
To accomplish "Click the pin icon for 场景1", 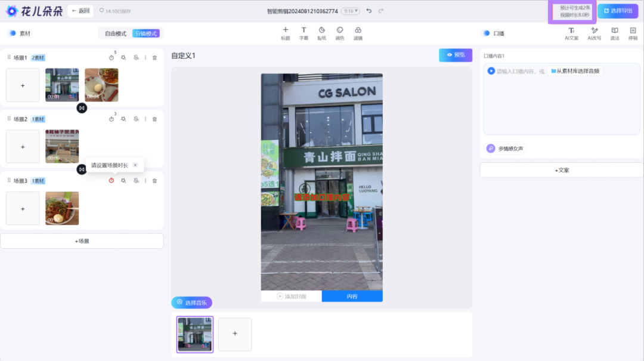I will [123, 57].
